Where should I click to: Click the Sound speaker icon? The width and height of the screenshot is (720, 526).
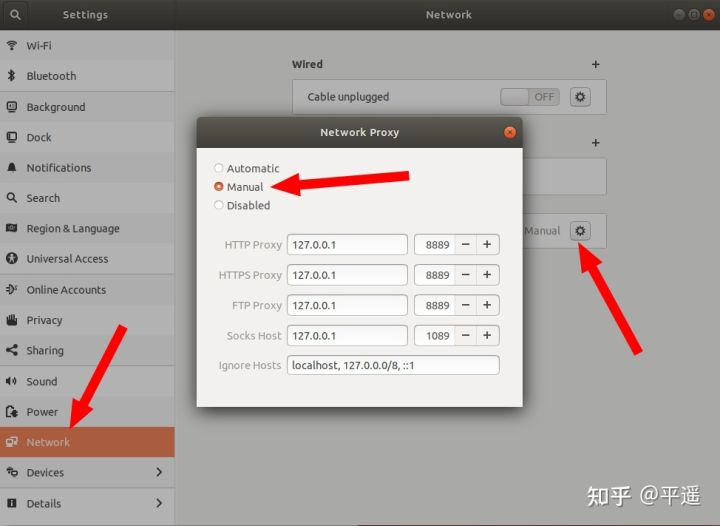pyautogui.click(x=12, y=382)
